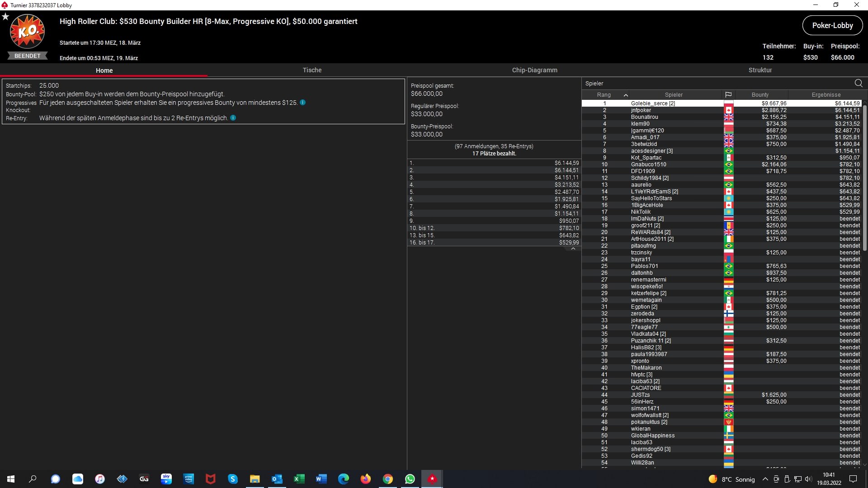The image size is (868, 488).
Task: Open WhatsApp from the taskbar
Action: coord(410,479)
